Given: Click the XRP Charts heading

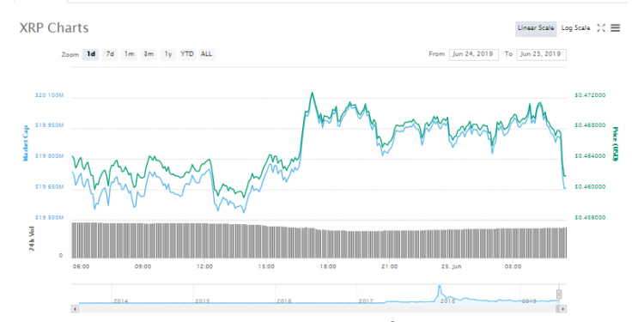Looking at the screenshot, I should (x=54, y=28).
